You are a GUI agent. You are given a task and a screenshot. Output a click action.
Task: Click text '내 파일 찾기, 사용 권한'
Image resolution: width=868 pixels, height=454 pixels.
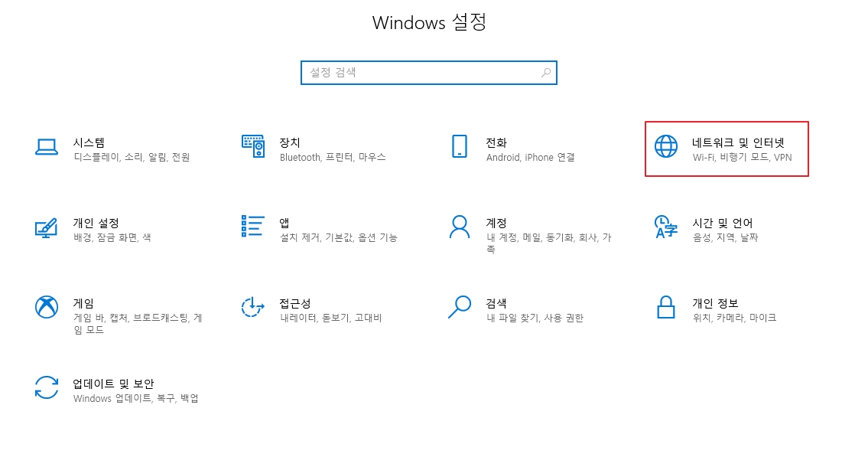[535, 318]
